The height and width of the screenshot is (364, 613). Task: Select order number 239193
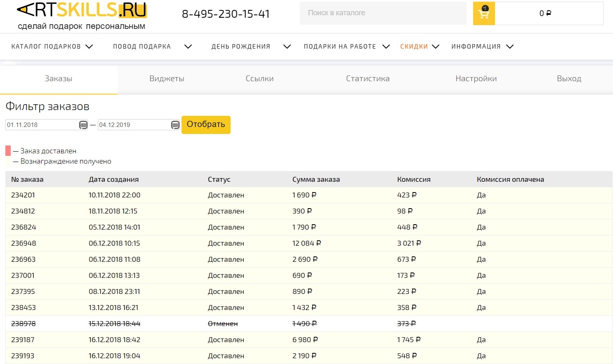(x=23, y=356)
